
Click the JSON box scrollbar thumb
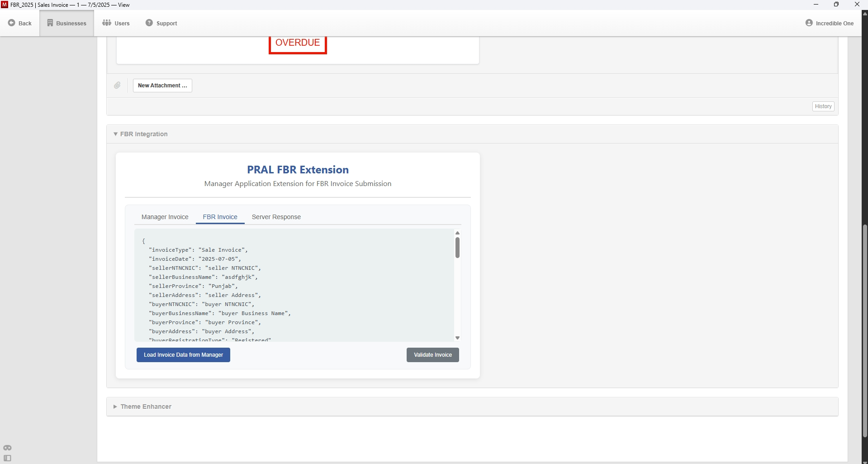(457, 248)
